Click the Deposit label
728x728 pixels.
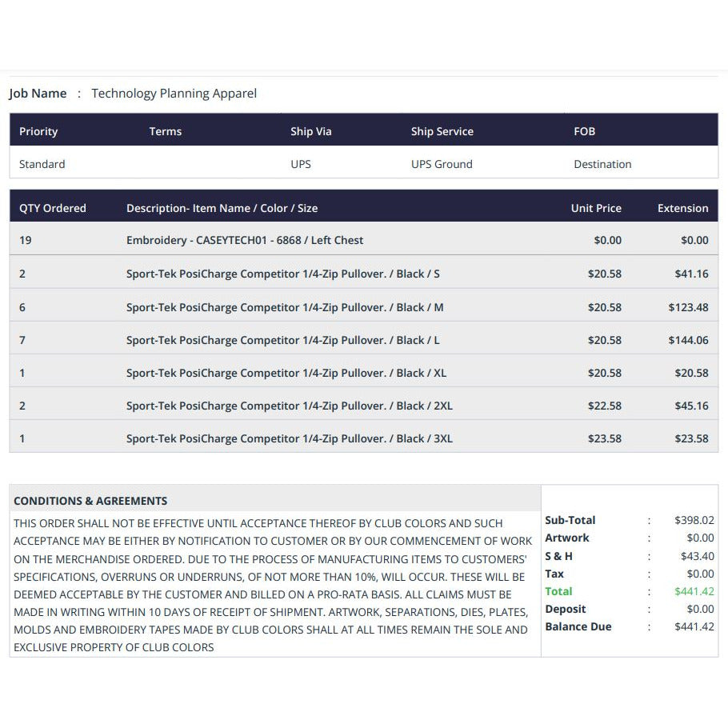565,609
